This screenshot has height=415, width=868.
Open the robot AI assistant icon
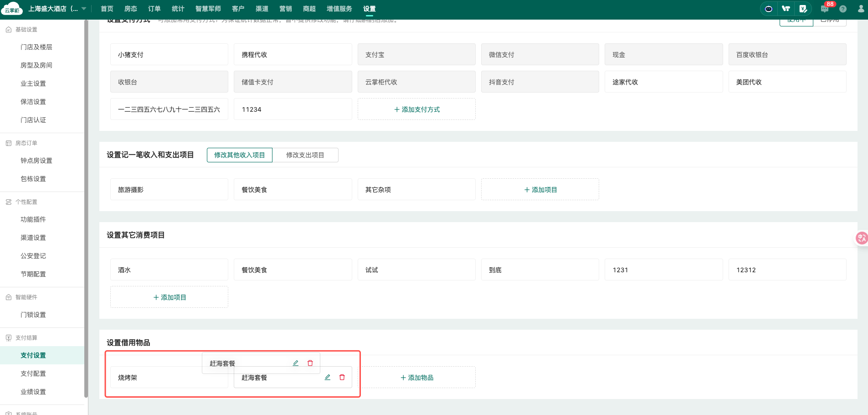[x=769, y=9]
